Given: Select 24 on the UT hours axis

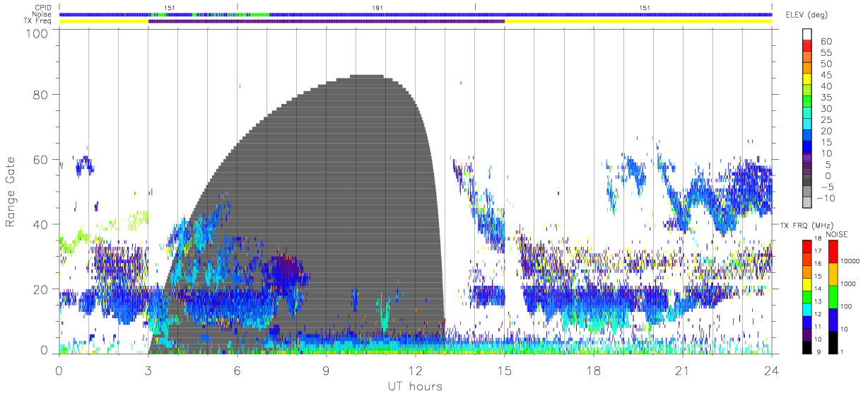Looking at the screenshot, I should click(771, 369).
